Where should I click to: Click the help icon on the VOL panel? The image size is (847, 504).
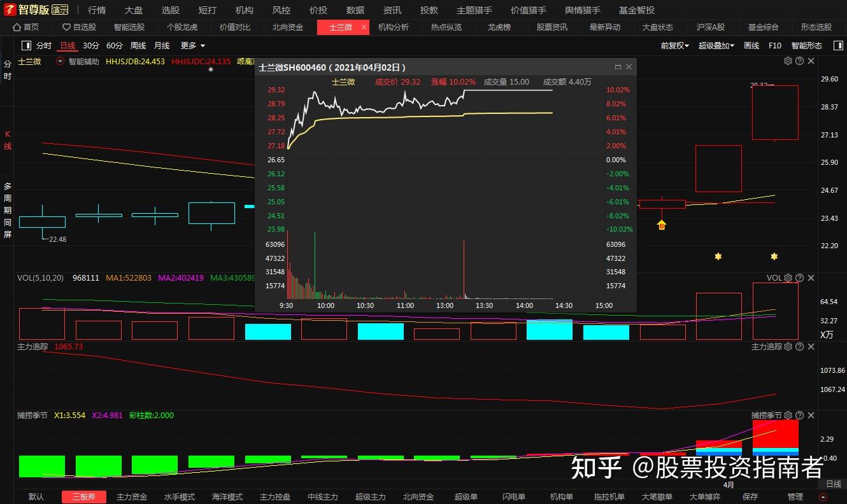800,277
